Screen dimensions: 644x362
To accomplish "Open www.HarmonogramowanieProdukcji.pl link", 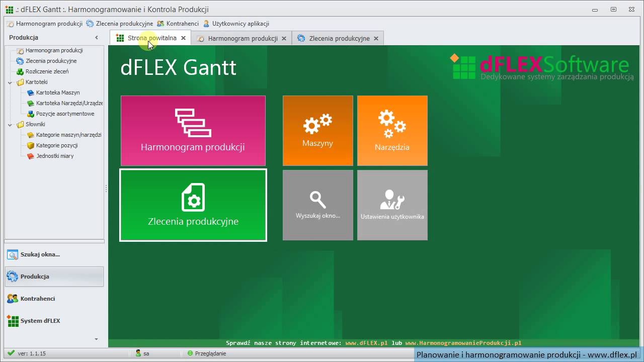I will click(463, 343).
